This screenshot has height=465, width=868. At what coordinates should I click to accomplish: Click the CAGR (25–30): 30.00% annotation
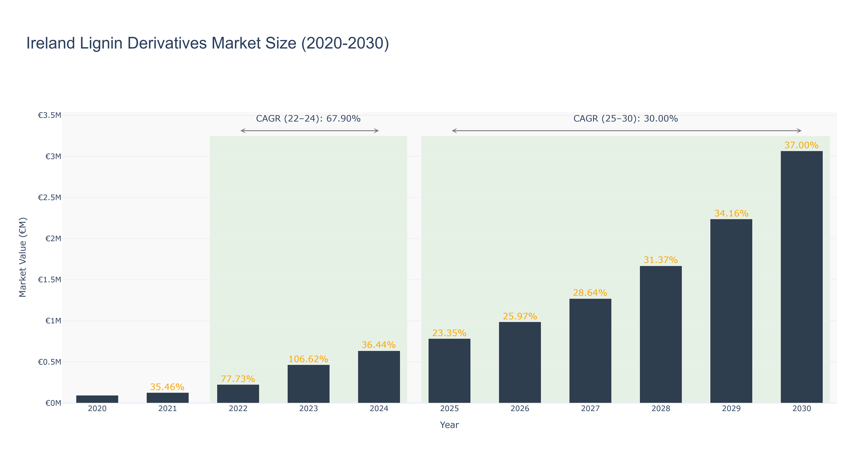(626, 119)
